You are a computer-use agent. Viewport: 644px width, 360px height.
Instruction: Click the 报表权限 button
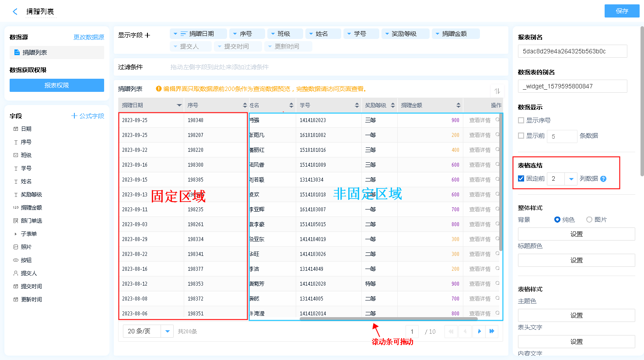tap(57, 85)
